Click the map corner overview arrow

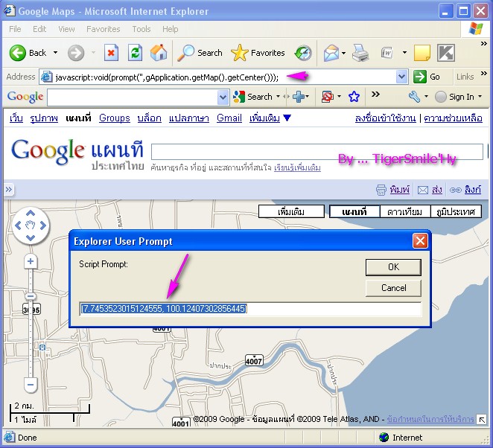pos(482,420)
